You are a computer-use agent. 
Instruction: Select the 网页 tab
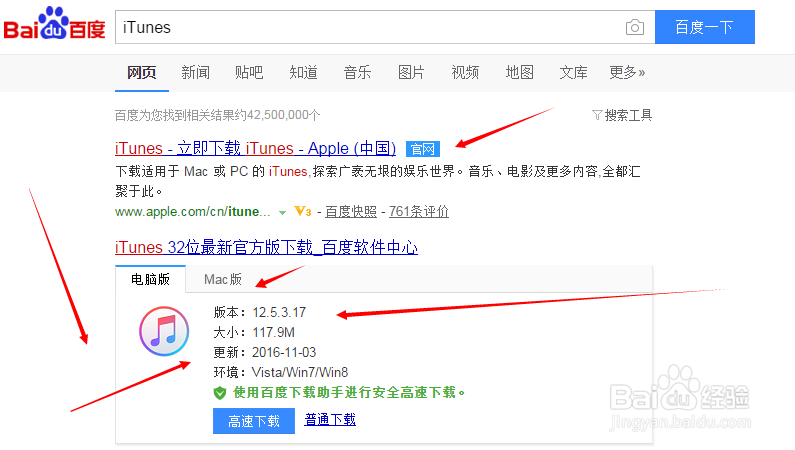tap(141, 72)
